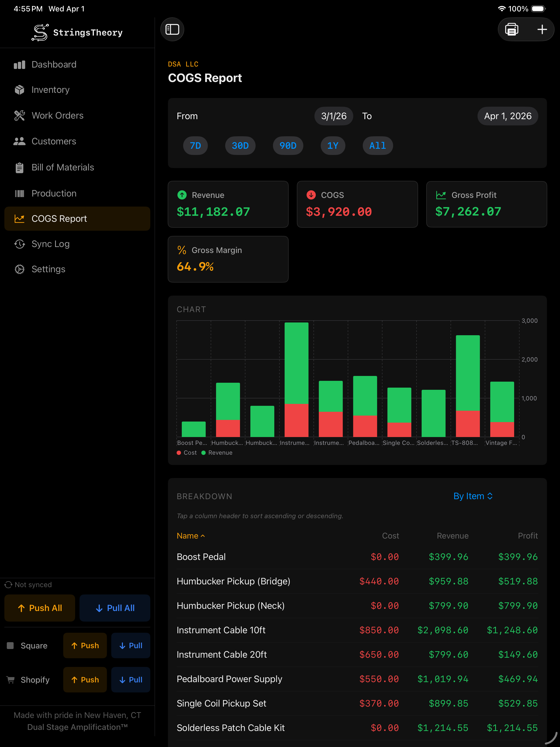Viewport: 560px width, 747px height.
Task: Open the By Item breakdown dropdown
Action: click(x=473, y=496)
